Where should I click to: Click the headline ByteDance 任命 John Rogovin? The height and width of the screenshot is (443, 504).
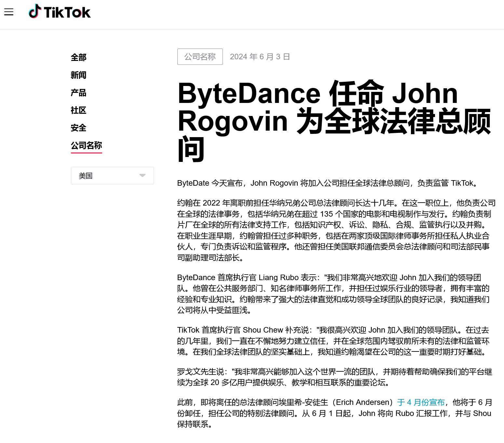tap(334, 121)
